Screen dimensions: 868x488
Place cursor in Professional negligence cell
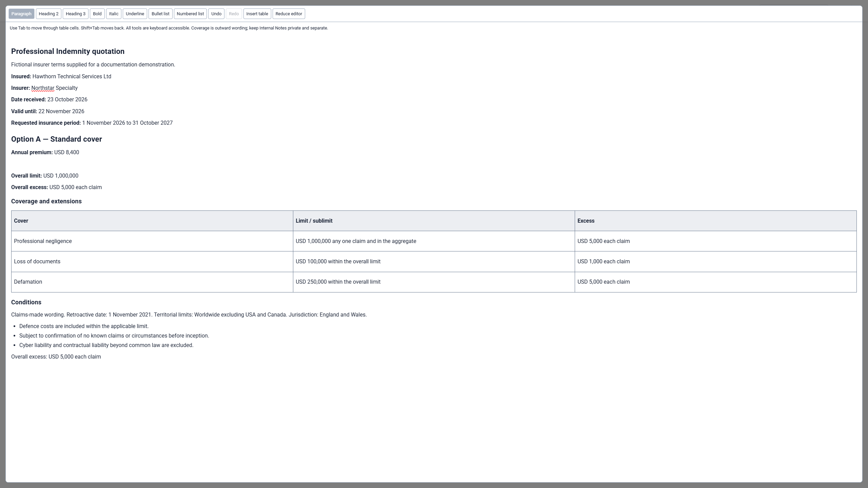152,241
